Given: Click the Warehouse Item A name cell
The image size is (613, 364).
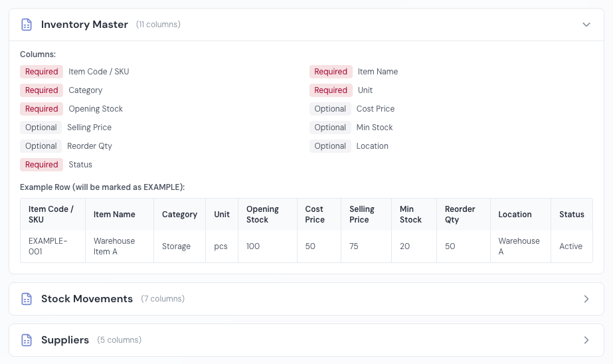Looking at the screenshot, I should coord(114,246).
